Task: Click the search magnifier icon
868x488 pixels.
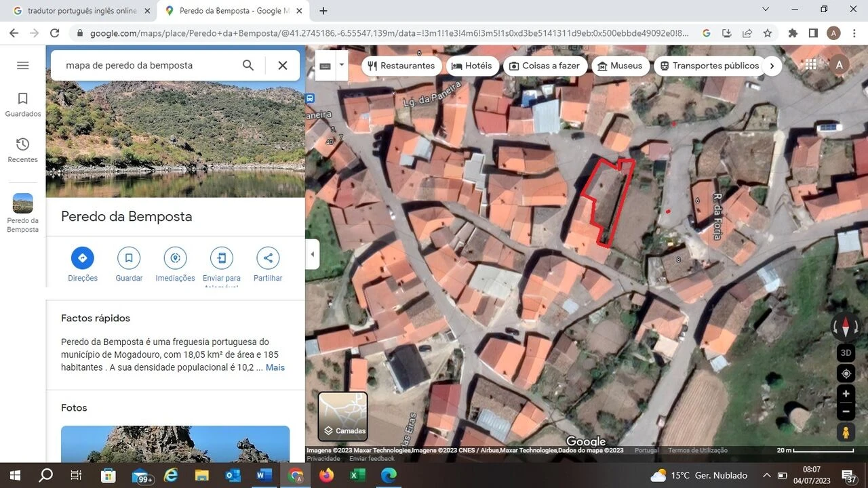Action: click(x=248, y=65)
